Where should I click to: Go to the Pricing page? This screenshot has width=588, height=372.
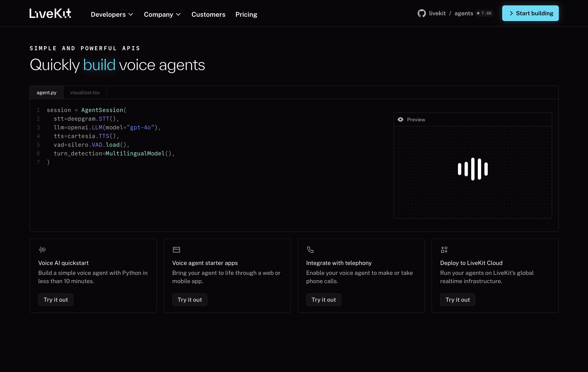click(x=246, y=14)
